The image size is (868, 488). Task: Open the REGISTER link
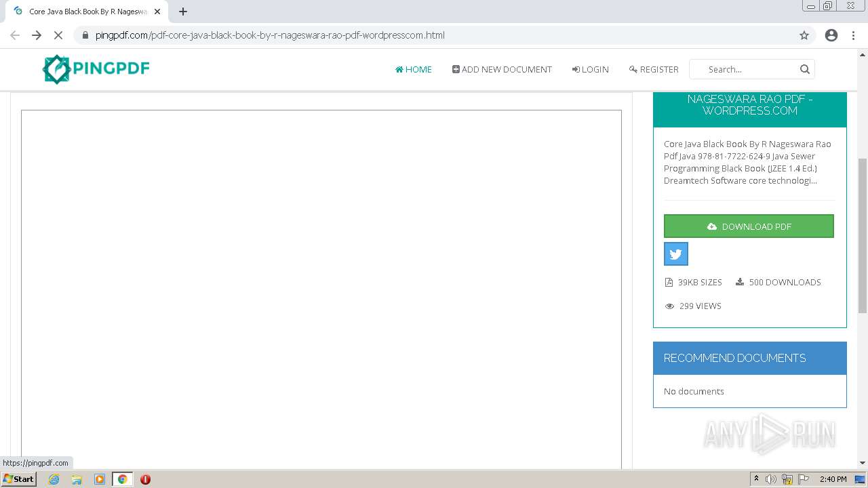point(654,69)
